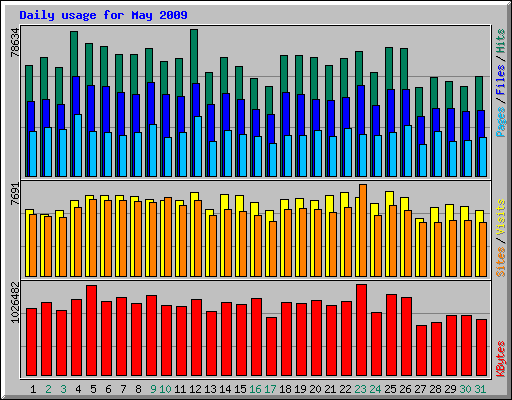Click the Files legend label
Viewport: 512px width, 400px height.
[501, 79]
